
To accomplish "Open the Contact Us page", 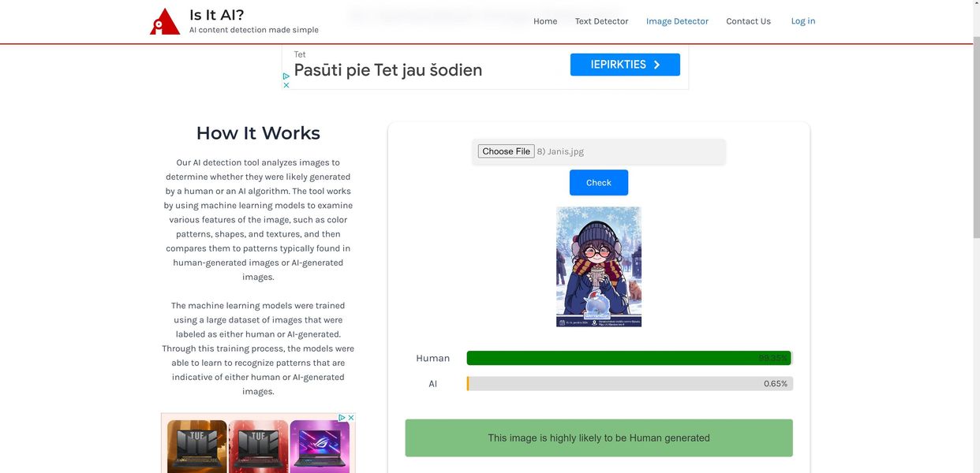I will click(x=748, y=21).
